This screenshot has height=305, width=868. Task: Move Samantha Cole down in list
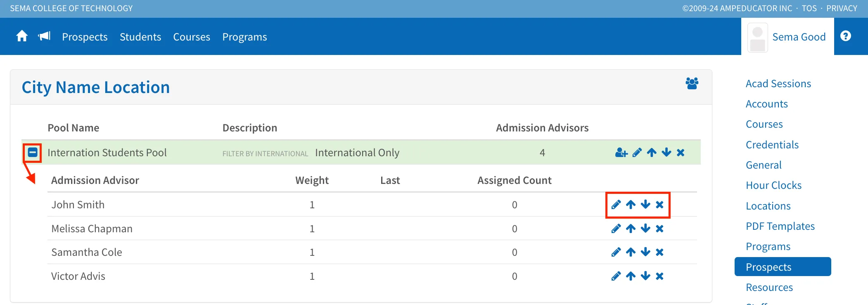[645, 252]
